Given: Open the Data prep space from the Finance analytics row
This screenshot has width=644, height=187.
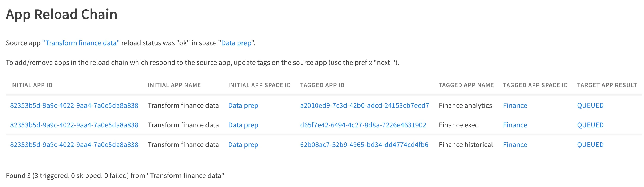Looking at the screenshot, I should pos(243,105).
